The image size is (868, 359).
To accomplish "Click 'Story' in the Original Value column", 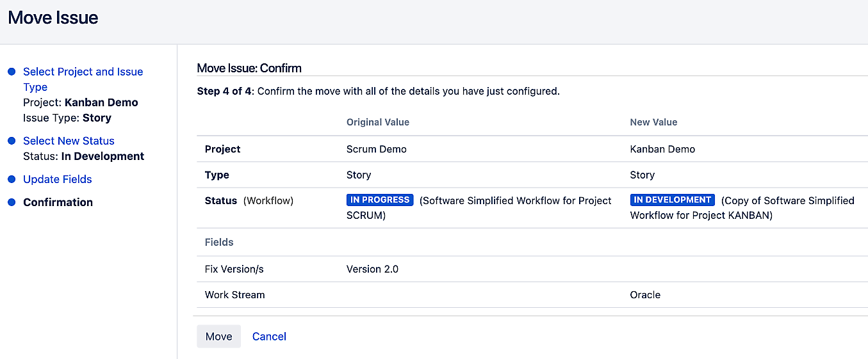I will (x=359, y=175).
